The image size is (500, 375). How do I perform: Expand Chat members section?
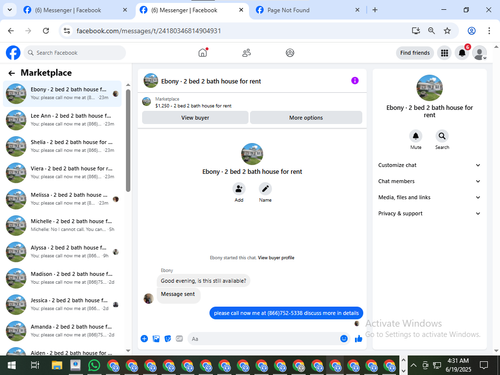[429, 181]
